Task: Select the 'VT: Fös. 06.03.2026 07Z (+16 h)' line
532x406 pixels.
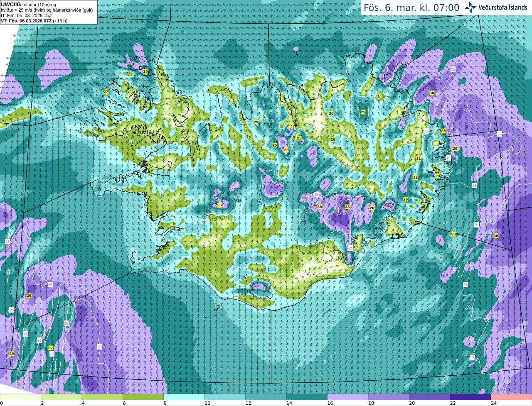Action: tap(34, 21)
